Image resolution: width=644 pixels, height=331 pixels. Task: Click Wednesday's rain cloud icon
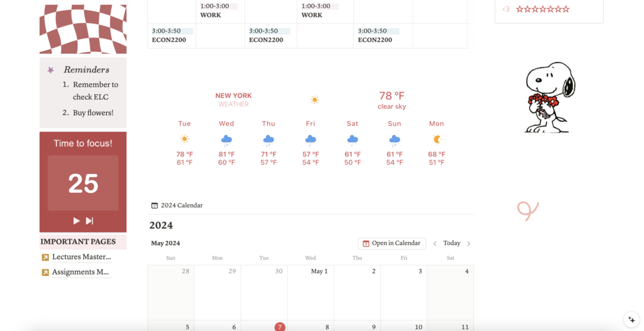tap(226, 140)
